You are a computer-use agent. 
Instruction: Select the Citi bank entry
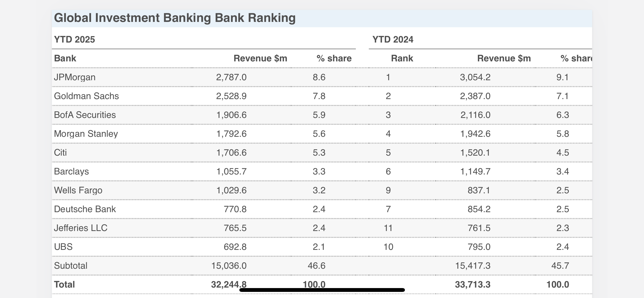(60, 153)
